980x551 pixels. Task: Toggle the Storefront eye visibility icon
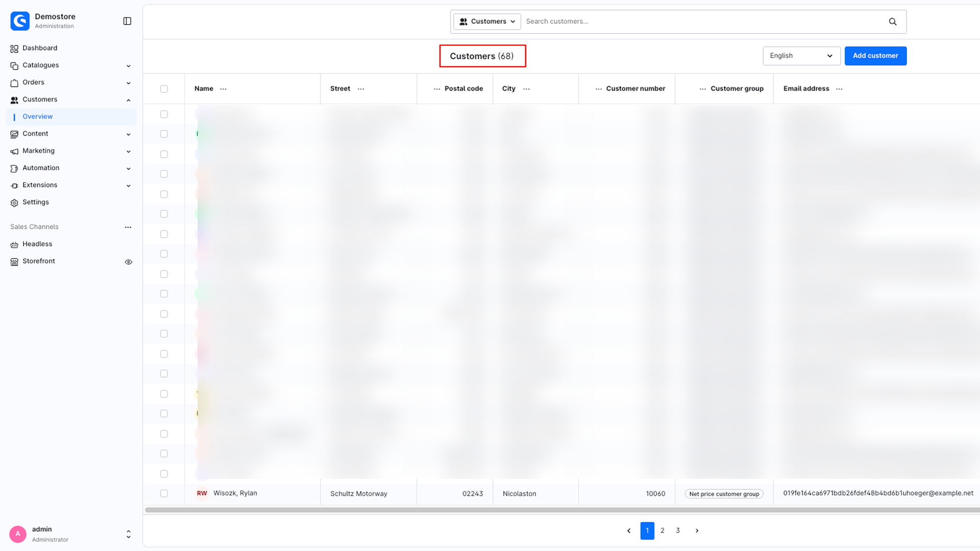point(129,262)
